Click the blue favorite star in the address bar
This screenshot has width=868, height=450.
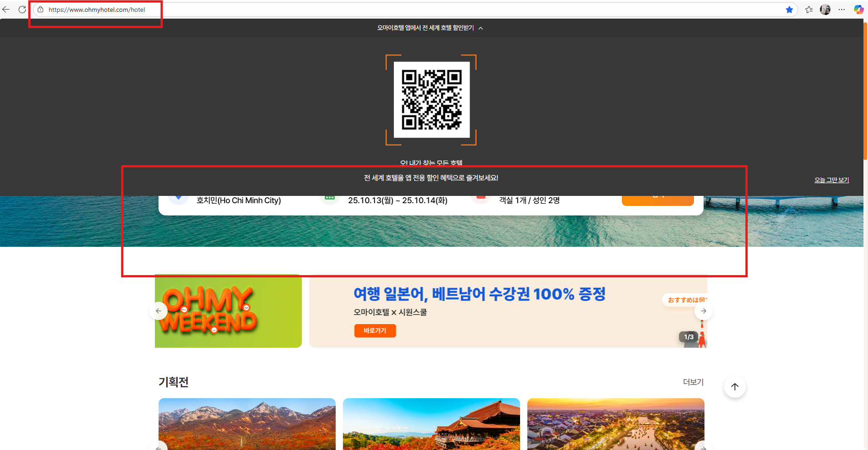click(789, 10)
